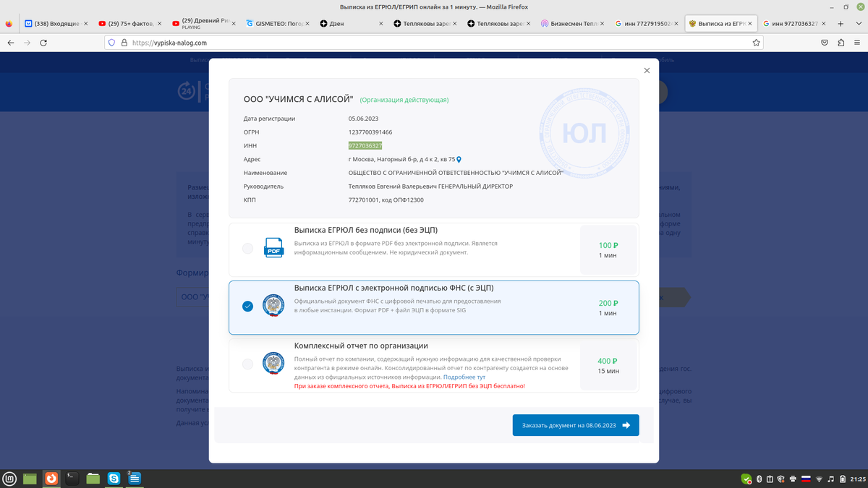Open the first green folder in taskbar

[x=30, y=479]
